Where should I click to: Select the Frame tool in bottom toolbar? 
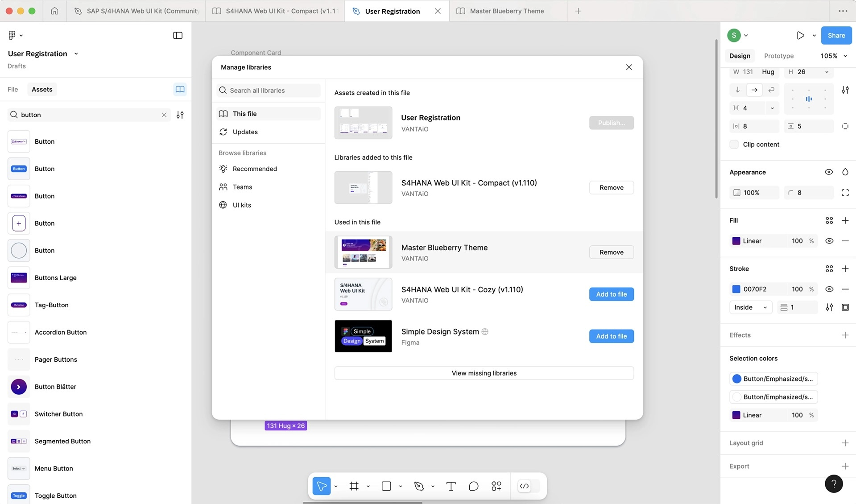click(x=354, y=486)
